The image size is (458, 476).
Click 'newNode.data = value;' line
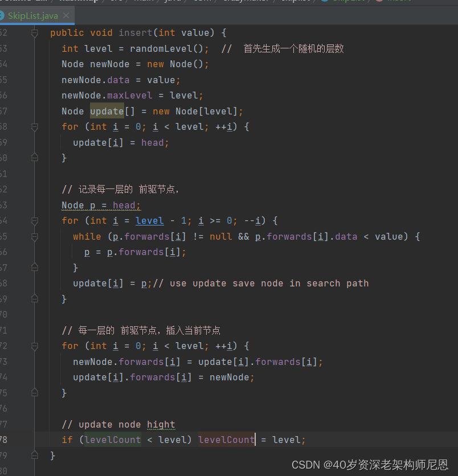click(121, 80)
